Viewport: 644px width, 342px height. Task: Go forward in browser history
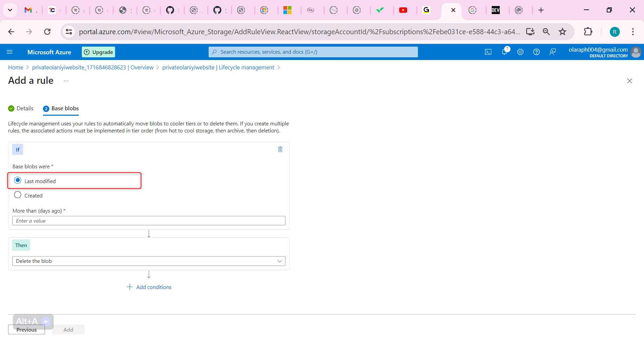29,32
